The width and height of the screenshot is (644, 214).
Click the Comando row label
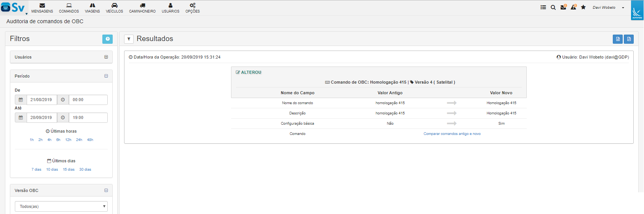(x=298, y=134)
